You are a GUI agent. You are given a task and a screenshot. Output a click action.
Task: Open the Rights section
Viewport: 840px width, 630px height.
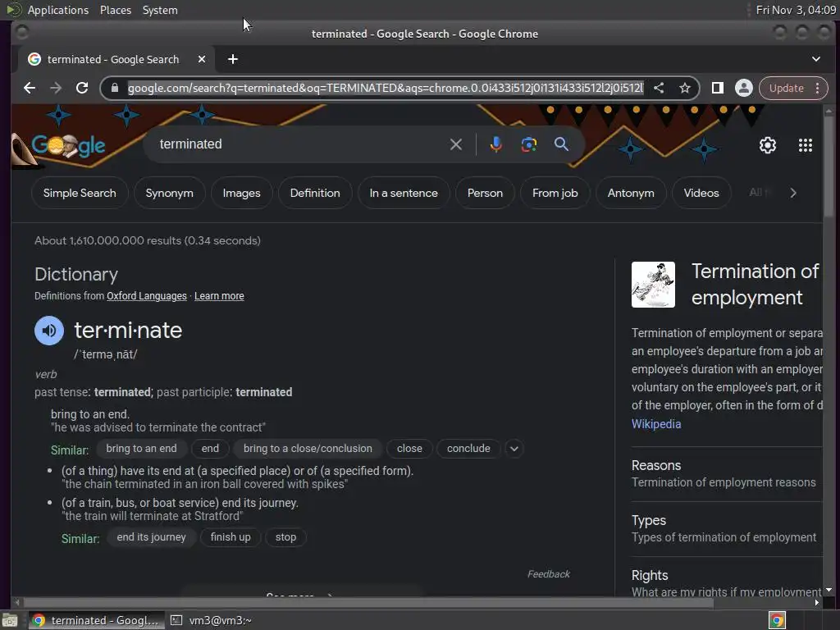coord(727,583)
